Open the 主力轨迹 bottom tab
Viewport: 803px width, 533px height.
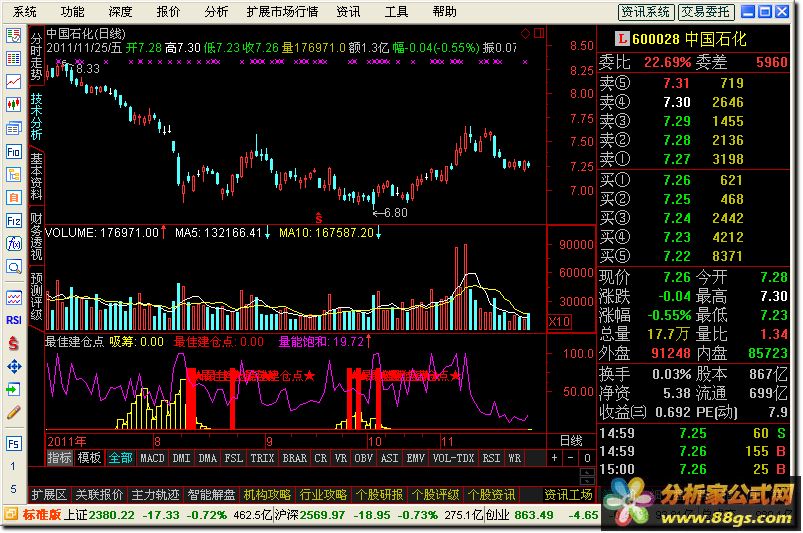[155, 495]
